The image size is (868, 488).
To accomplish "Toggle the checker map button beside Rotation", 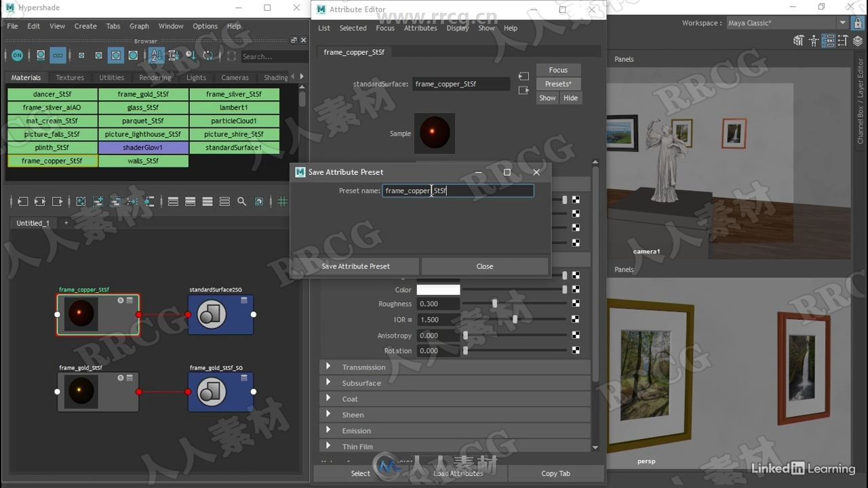I will coord(576,350).
